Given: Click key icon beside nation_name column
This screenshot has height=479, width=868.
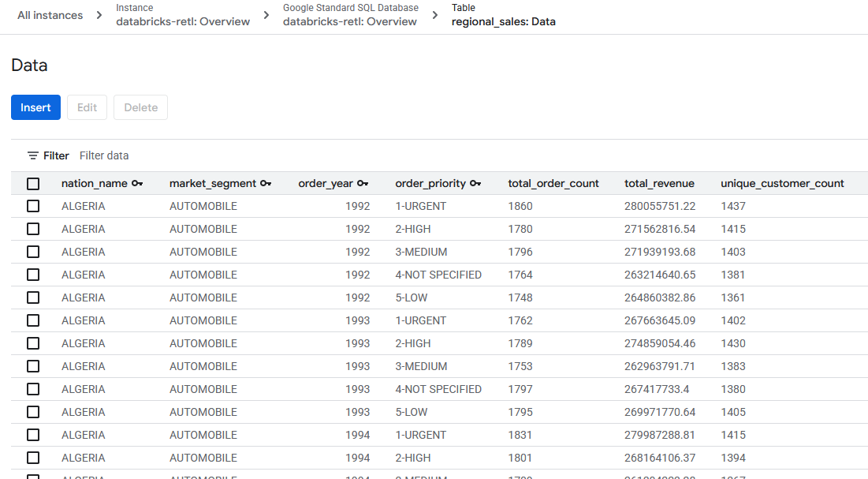Looking at the screenshot, I should pyautogui.click(x=137, y=183).
